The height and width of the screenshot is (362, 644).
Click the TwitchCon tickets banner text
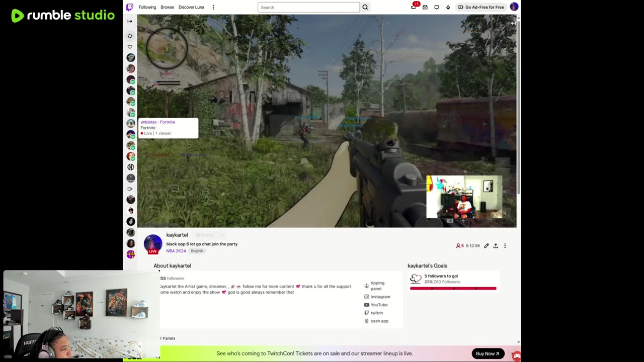click(314, 353)
